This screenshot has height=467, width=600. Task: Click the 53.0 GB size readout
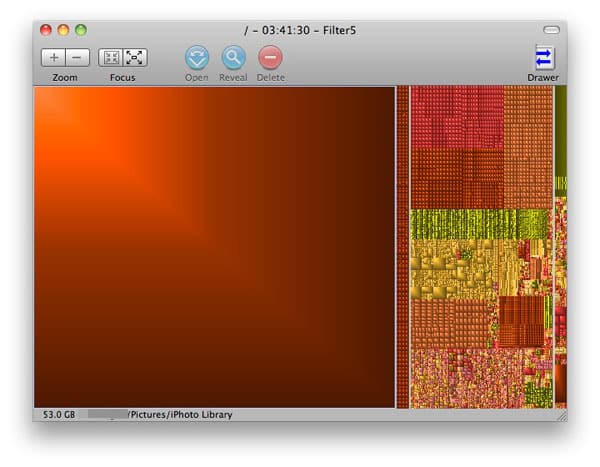tap(59, 415)
